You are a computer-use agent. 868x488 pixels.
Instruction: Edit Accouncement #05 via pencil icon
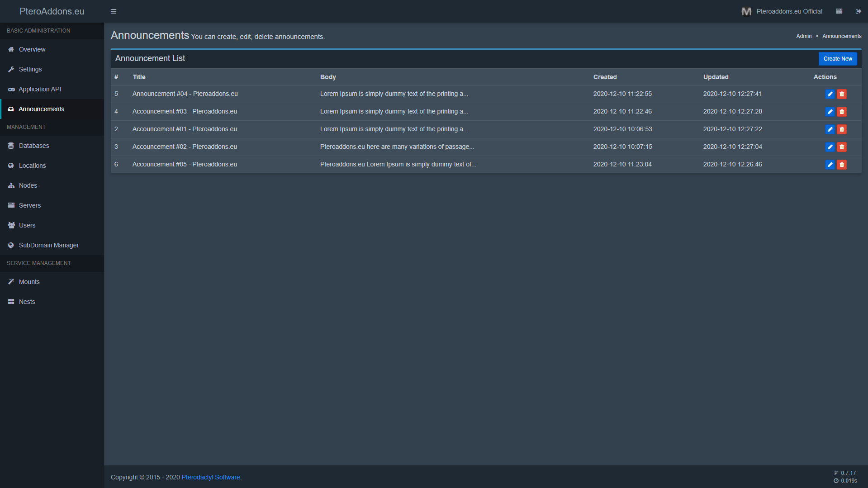click(x=830, y=165)
